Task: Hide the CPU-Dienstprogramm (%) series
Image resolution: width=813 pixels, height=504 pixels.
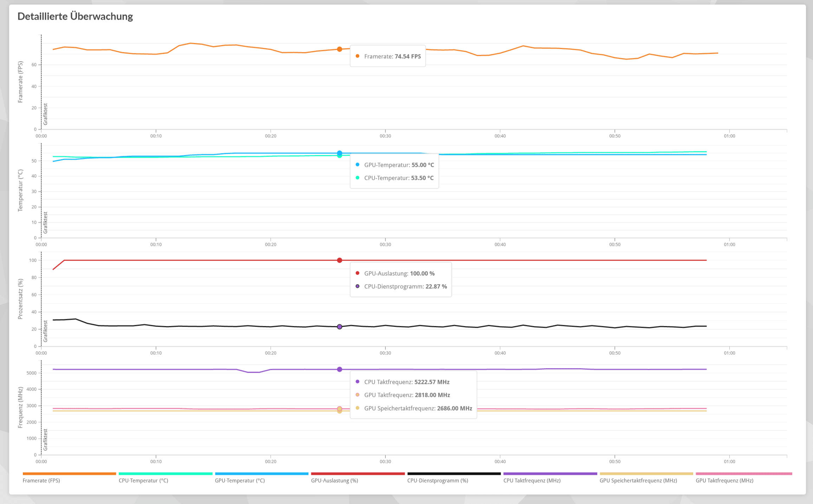Action: [437, 480]
